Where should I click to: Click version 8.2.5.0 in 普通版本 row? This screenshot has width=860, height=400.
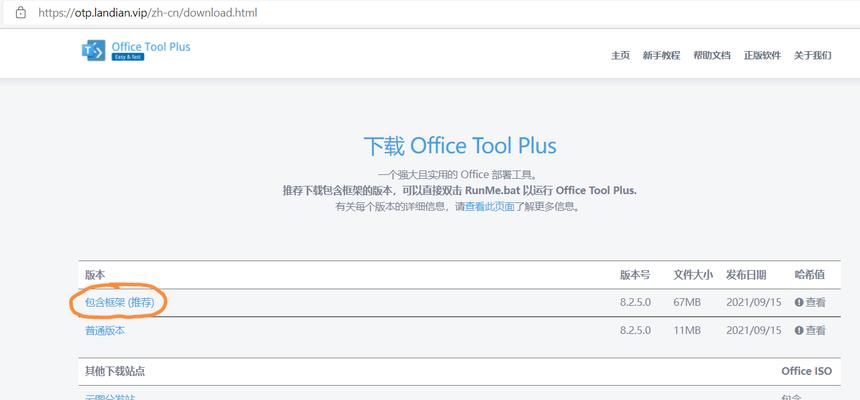pos(636,330)
